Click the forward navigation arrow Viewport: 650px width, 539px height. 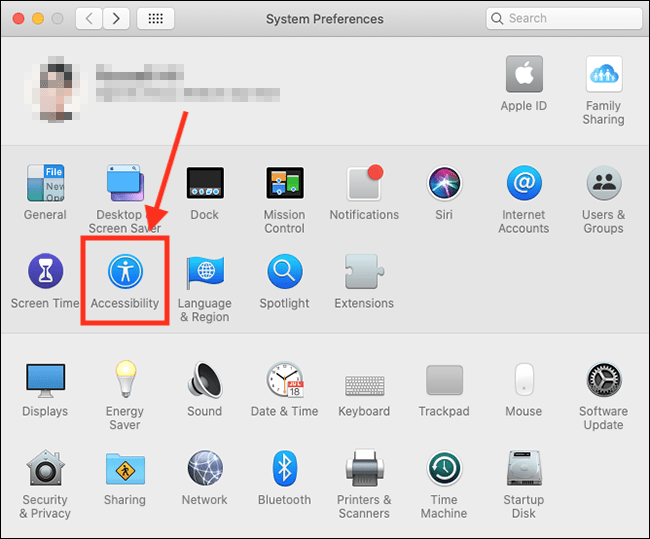[x=116, y=18]
